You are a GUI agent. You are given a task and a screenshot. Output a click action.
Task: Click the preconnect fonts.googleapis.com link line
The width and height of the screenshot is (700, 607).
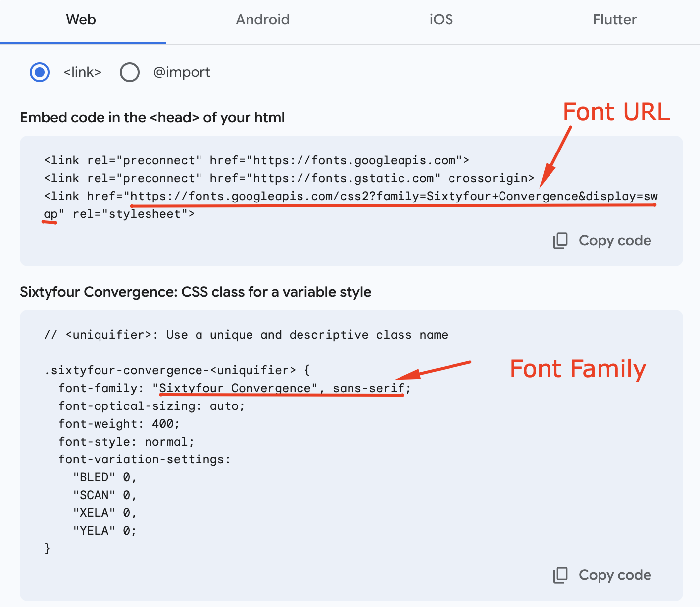tap(256, 161)
